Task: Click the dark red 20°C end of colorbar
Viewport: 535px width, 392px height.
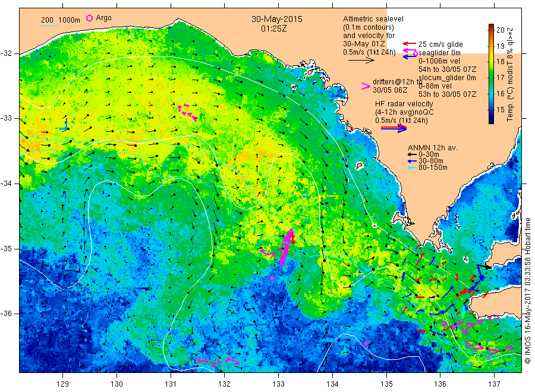Action: click(492, 27)
